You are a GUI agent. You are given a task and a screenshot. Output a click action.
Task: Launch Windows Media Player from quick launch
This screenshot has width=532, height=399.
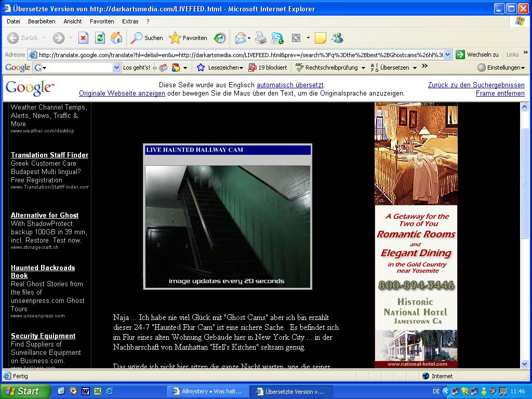click(73, 391)
